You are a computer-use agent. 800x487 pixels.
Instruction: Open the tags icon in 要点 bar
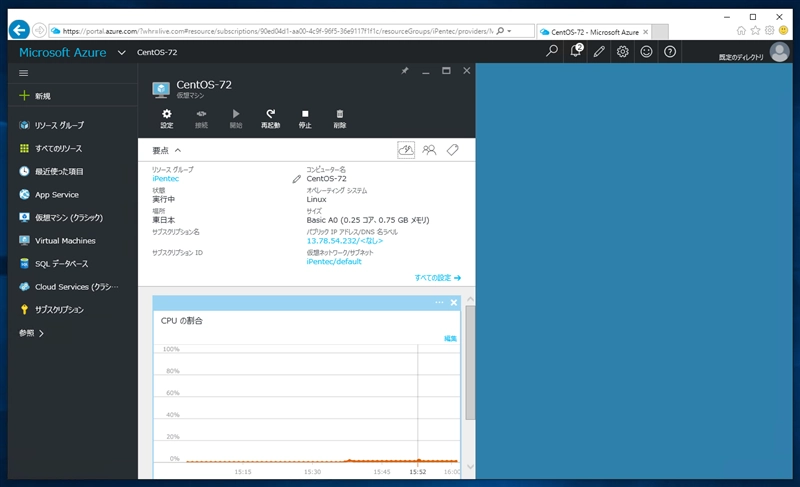pyautogui.click(x=453, y=150)
